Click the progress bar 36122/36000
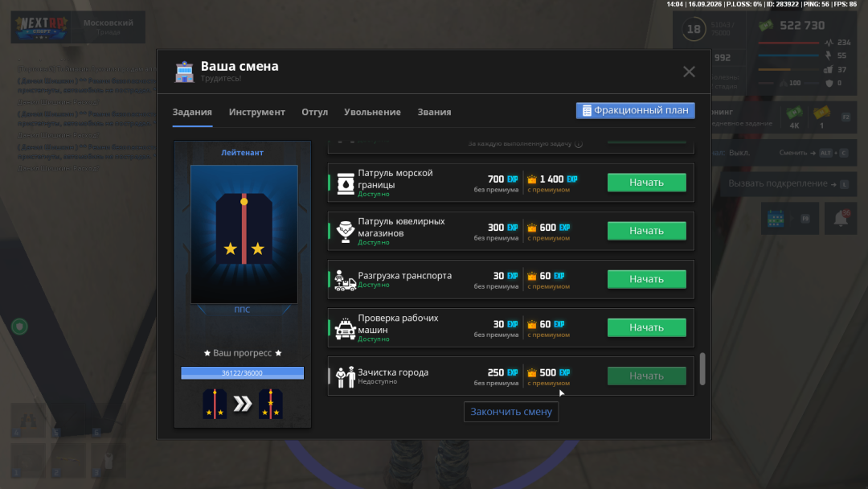Image resolution: width=868 pixels, height=489 pixels. pos(243,372)
